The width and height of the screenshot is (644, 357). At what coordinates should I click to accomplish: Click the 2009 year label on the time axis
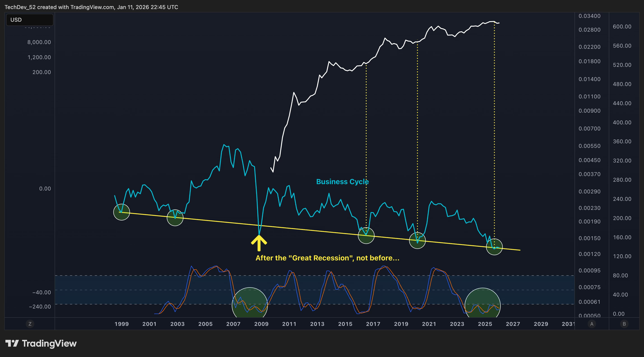(261, 324)
